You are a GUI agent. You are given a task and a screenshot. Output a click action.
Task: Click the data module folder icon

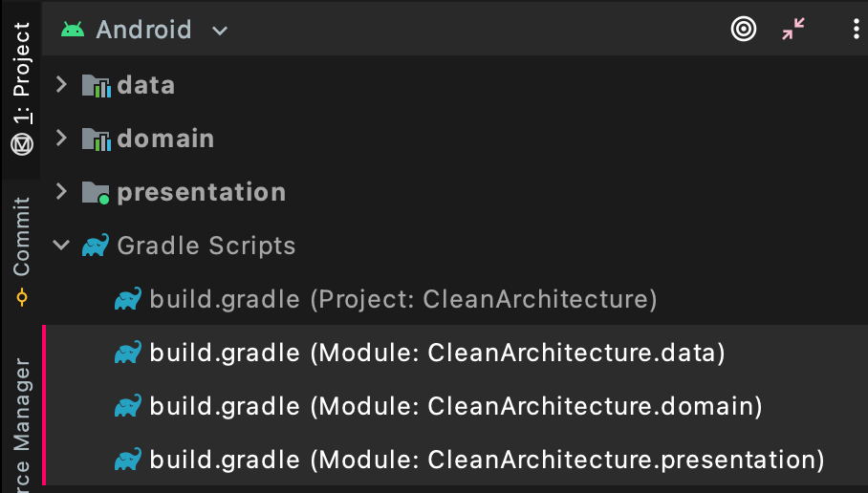(x=97, y=86)
